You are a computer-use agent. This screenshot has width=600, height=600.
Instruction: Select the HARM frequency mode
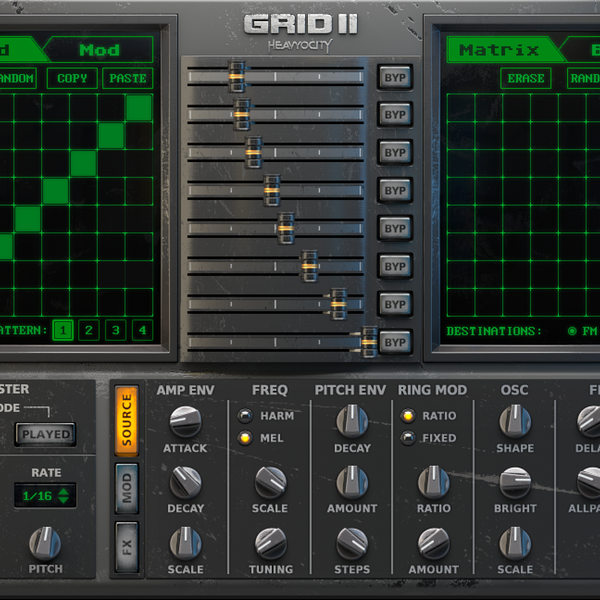tap(245, 416)
